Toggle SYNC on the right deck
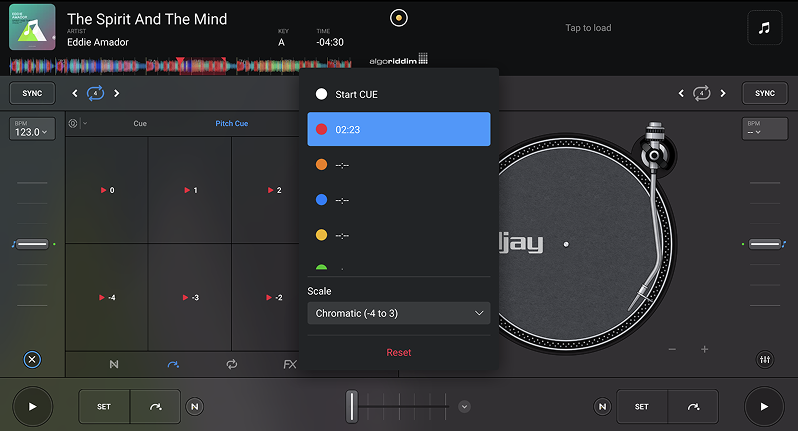Image resolution: width=798 pixels, height=431 pixels. point(764,93)
